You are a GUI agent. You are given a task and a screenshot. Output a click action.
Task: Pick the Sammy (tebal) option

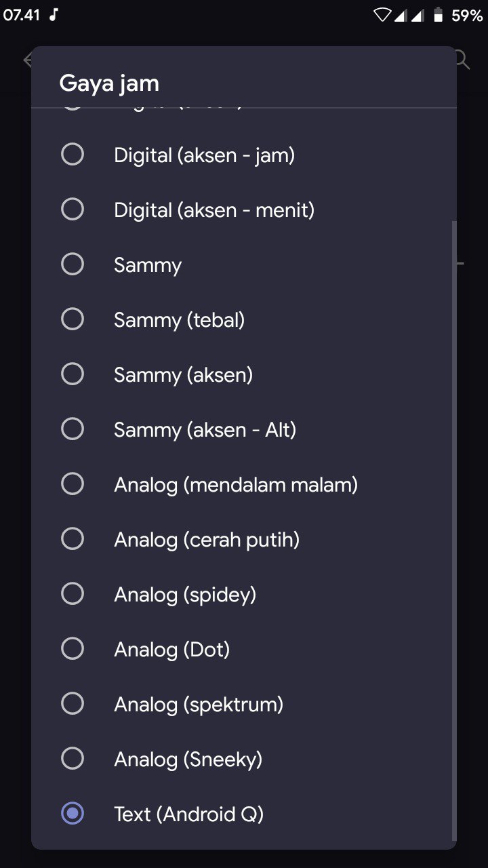coord(244,320)
